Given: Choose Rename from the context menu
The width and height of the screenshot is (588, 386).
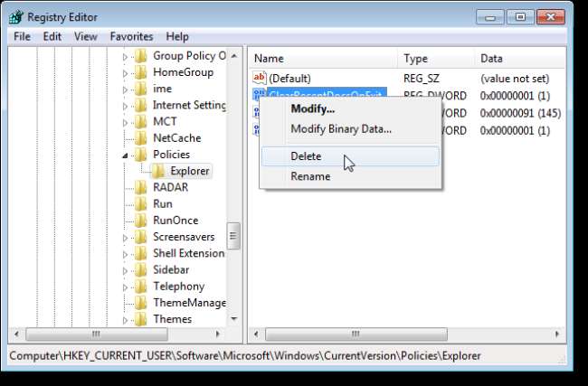Looking at the screenshot, I should (x=350, y=176).
